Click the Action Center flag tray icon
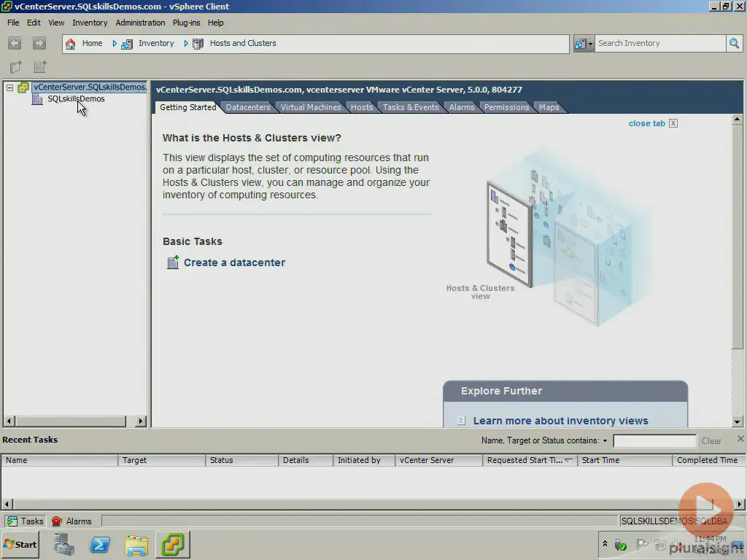This screenshot has height=560, width=747. tap(642, 544)
